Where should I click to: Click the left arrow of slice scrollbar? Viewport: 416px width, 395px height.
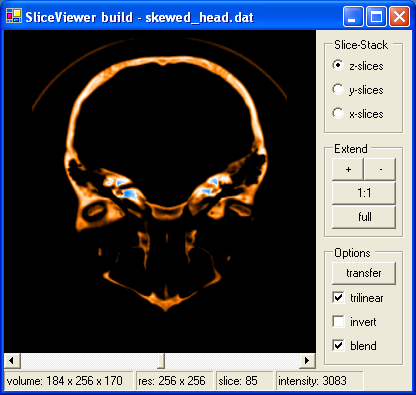(12, 360)
